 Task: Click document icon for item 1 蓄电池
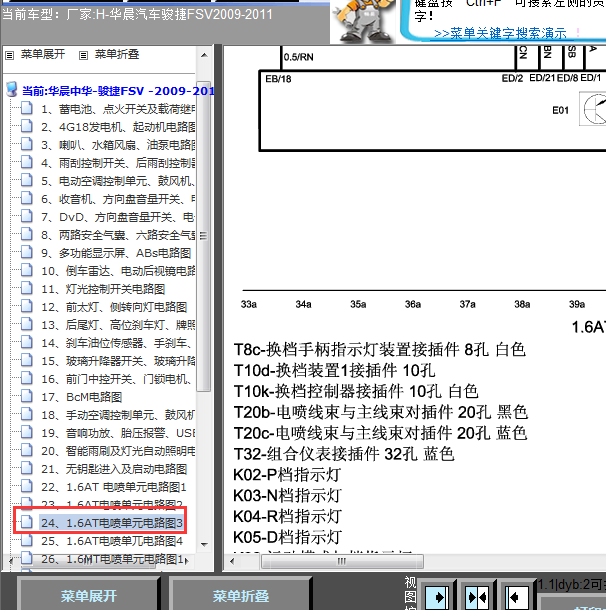pos(26,108)
